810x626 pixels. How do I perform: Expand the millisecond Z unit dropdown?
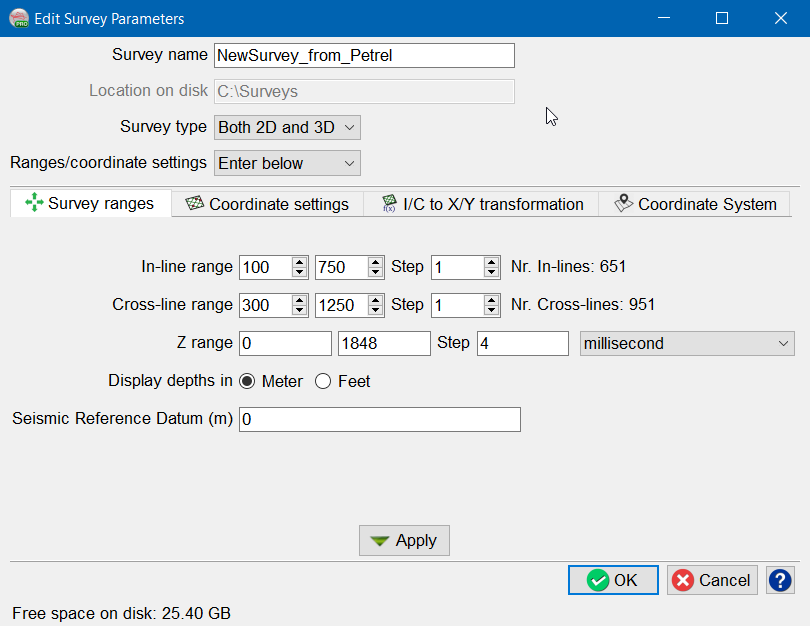[x=687, y=344]
